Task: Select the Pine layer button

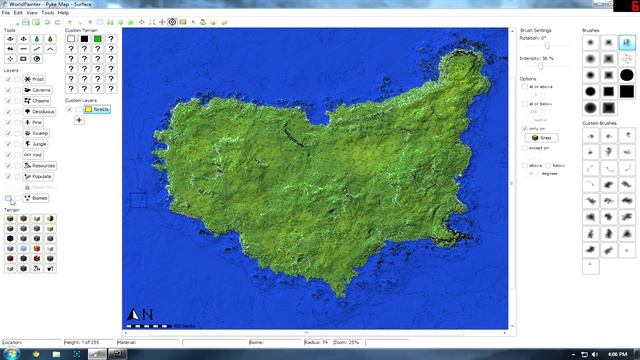Action: point(33,122)
